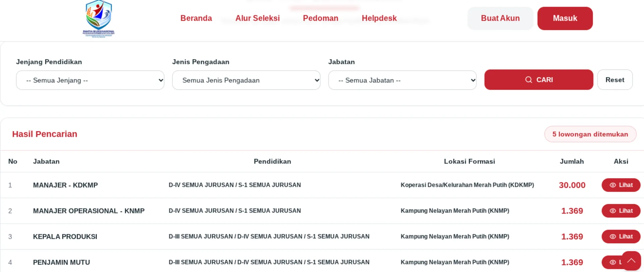The height and width of the screenshot is (272, 644).
Task: Click eye icon for KEPALA PRODUKSI row
Action: click(x=612, y=237)
